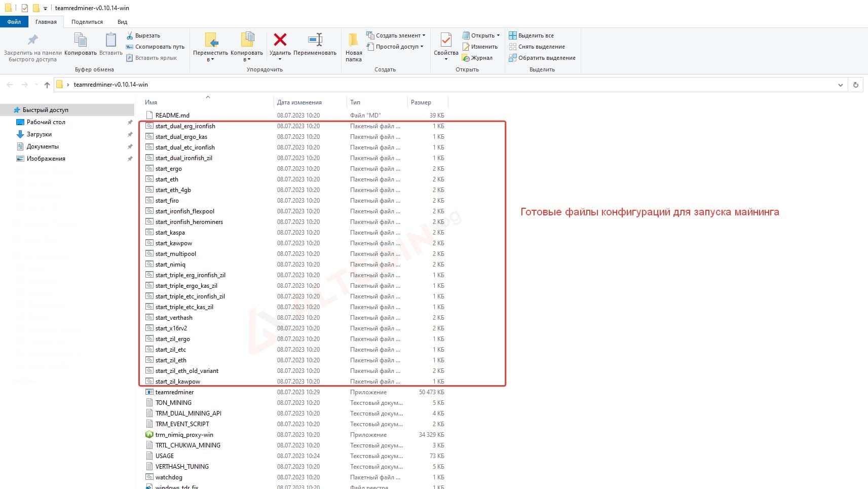Click the Переименовать icon
The width and height of the screenshot is (868, 489).
pos(315,40)
